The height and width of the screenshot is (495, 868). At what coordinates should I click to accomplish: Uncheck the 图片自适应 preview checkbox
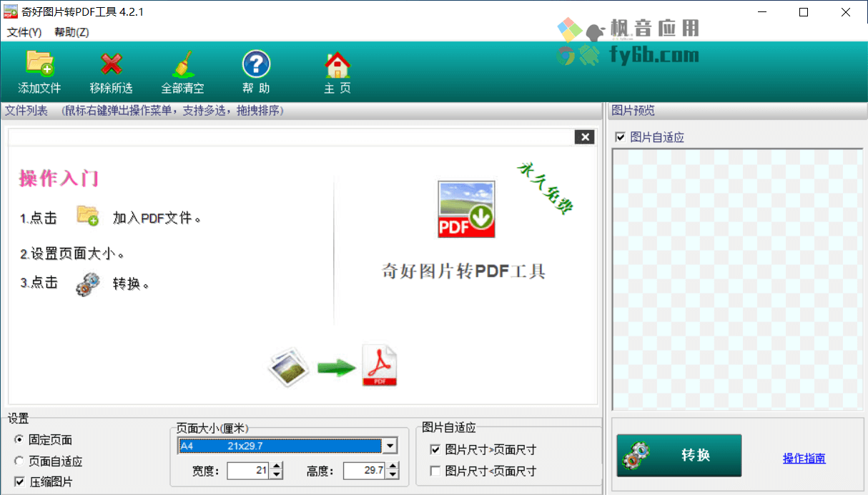click(620, 137)
